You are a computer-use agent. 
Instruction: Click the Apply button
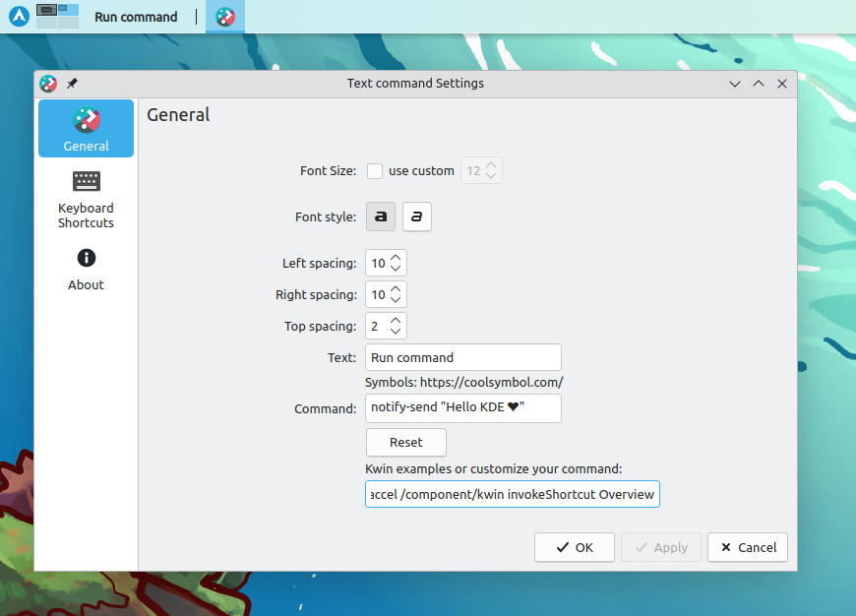(x=661, y=547)
